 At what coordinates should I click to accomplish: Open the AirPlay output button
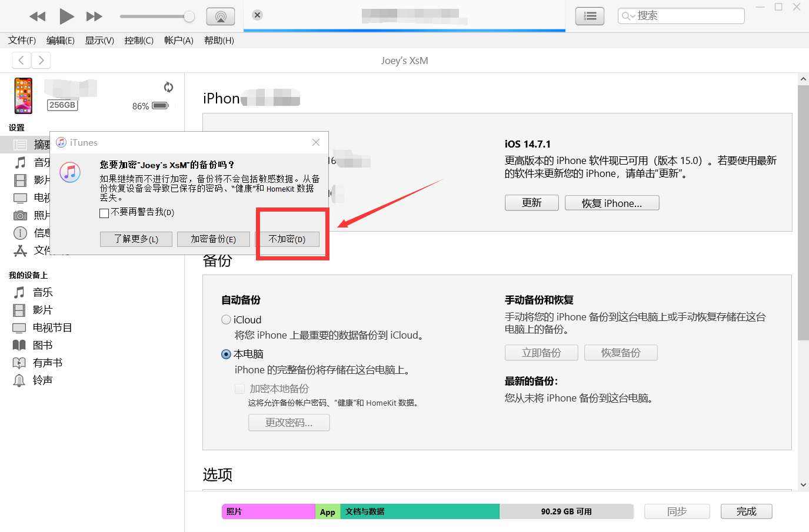click(x=221, y=16)
